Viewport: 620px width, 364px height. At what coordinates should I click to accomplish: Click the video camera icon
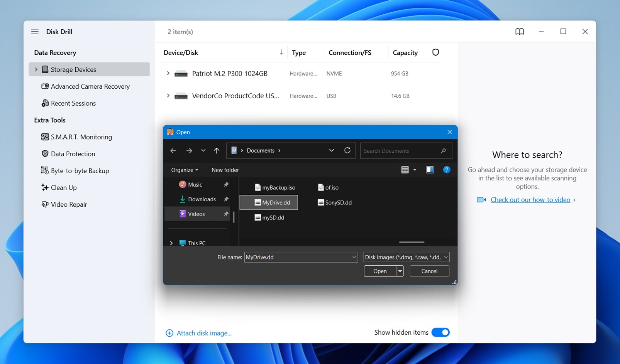click(x=481, y=200)
